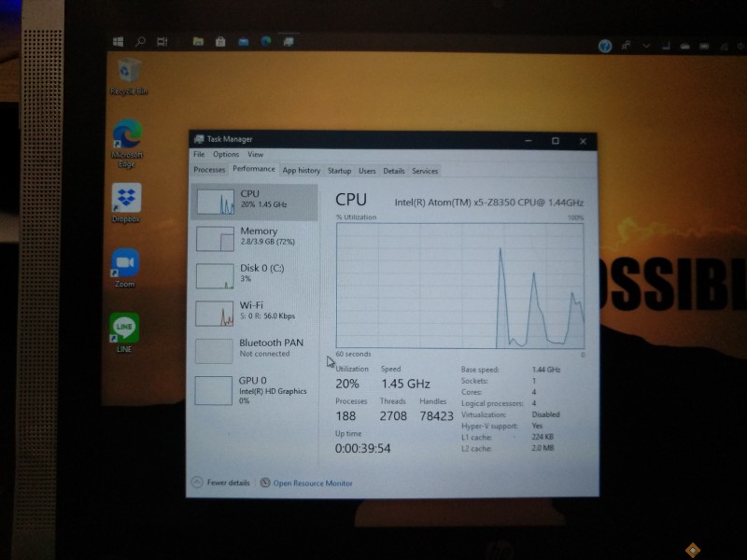Open the View menu
This screenshot has width=747, height=560.
255,155
